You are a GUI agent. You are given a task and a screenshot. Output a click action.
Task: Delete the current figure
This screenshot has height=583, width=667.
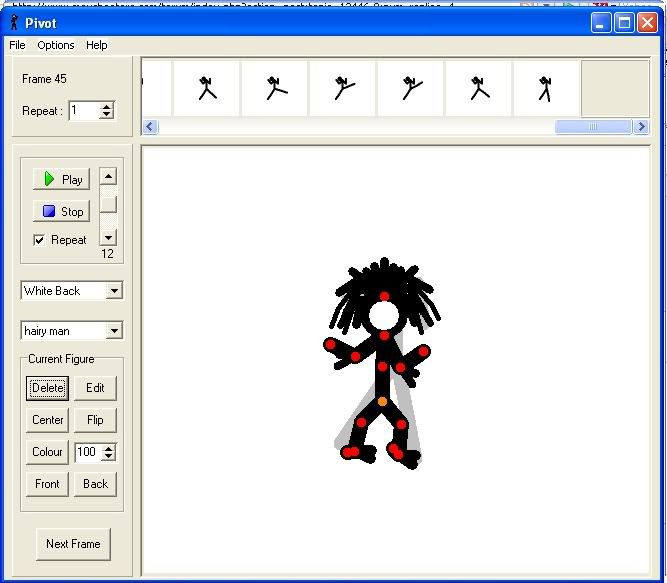(47, 388)
